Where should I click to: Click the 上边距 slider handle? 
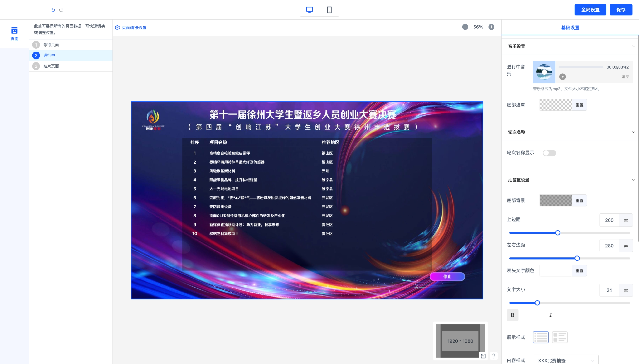[x=557, y=233]
